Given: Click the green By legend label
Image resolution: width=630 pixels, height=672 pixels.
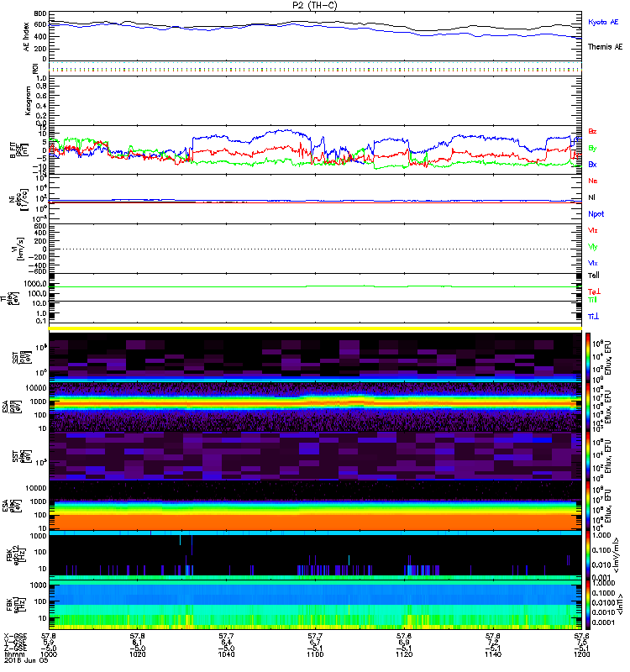Looking at the screenshot, I should tap(592, 148).
